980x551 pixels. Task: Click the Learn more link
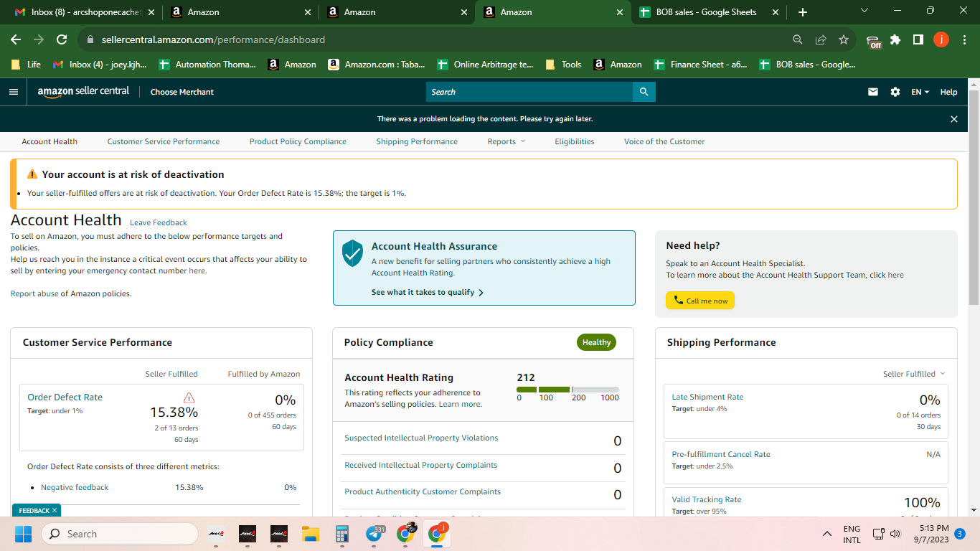tap(460, 404)
